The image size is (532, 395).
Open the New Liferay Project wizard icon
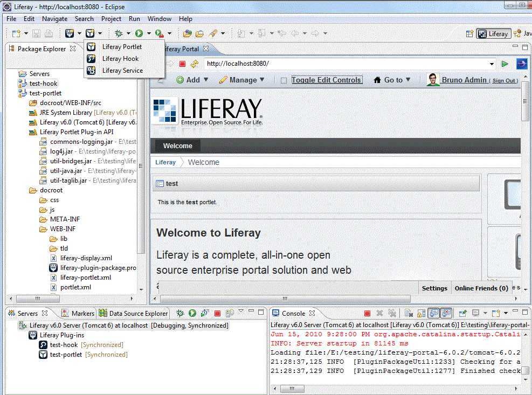click(x=70, y=33)
